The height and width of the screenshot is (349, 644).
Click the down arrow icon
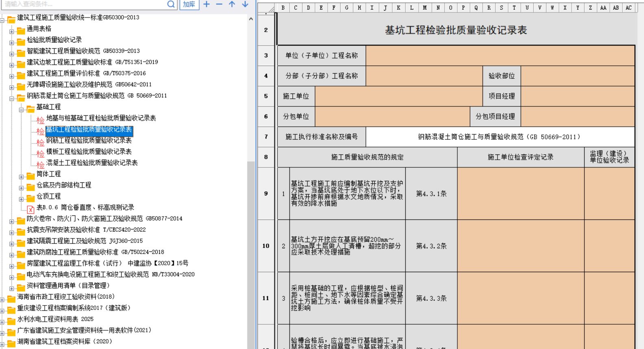tap(245, 4)
